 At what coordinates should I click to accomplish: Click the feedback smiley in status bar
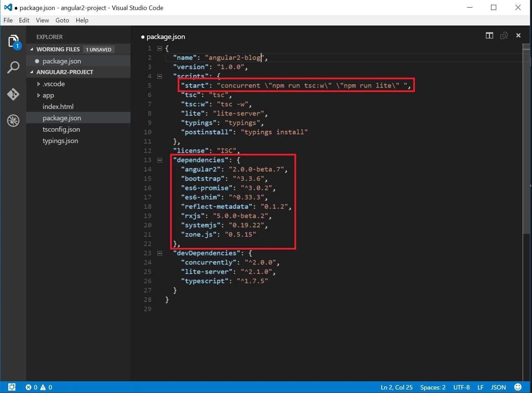click(518, 387)
